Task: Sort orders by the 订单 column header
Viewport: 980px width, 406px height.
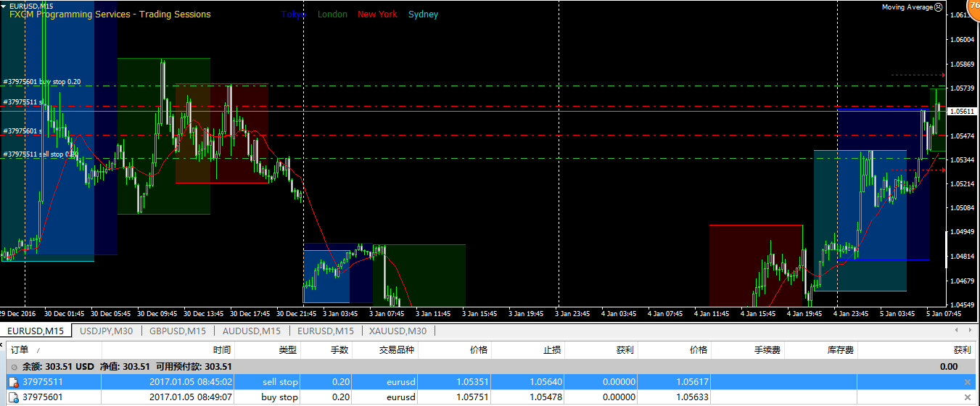Action: pyautogui.click(x=20, y=349)
